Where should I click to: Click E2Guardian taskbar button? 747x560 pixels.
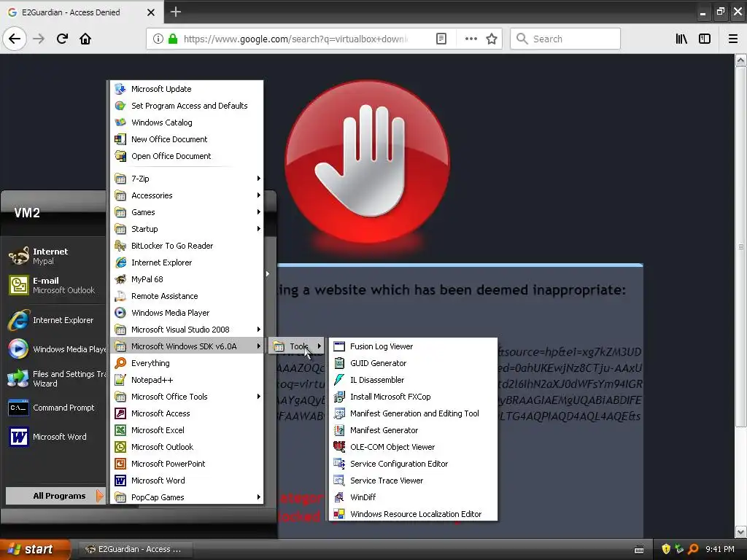[135, 549]
